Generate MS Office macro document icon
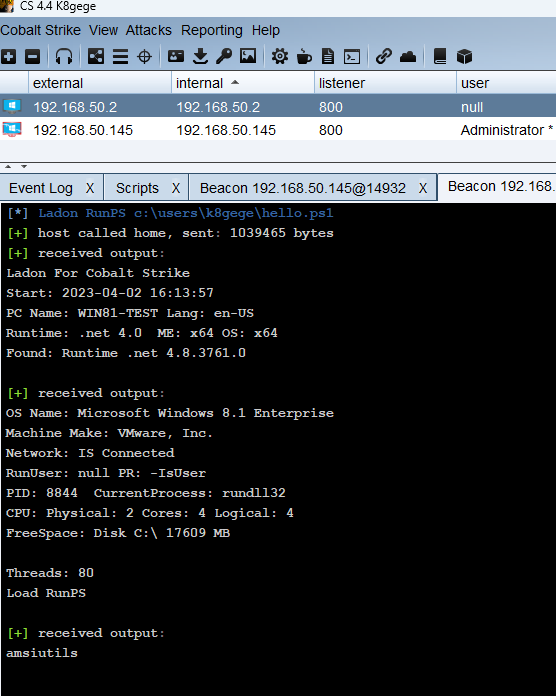The height and width of the screenshot is (696, 556). [x=328, y=56]
